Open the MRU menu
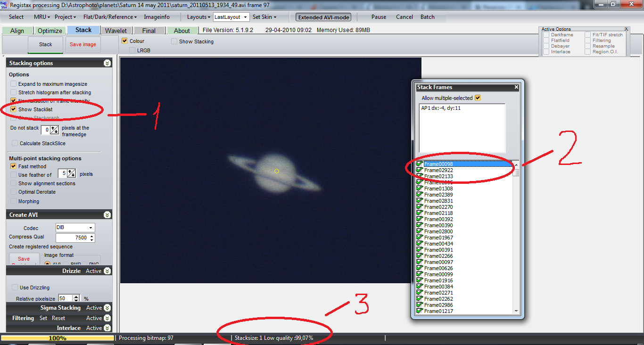Viewport: 644px width, 345px height. coord(41,17)
